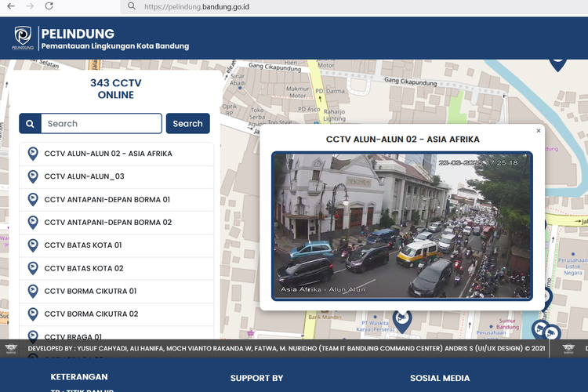Screen dimensions: 588x392
Task: Click the browser back arrow
Action: pyautogui.click(x=11, y=6)
